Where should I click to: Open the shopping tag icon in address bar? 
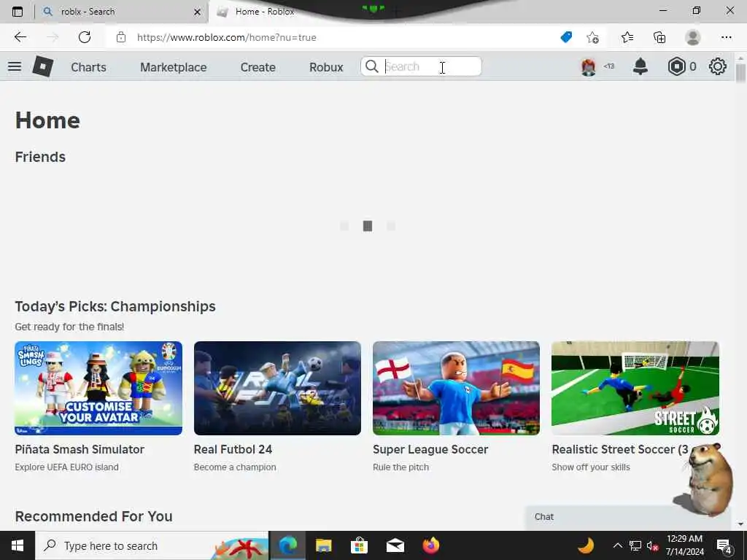pyautogui.click(x=566, y=37)
